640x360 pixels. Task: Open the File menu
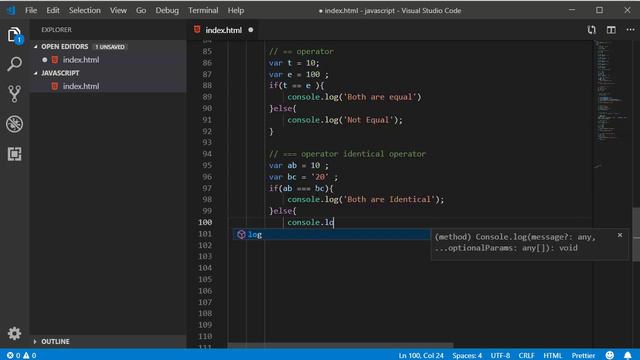(x=31, y=11)
